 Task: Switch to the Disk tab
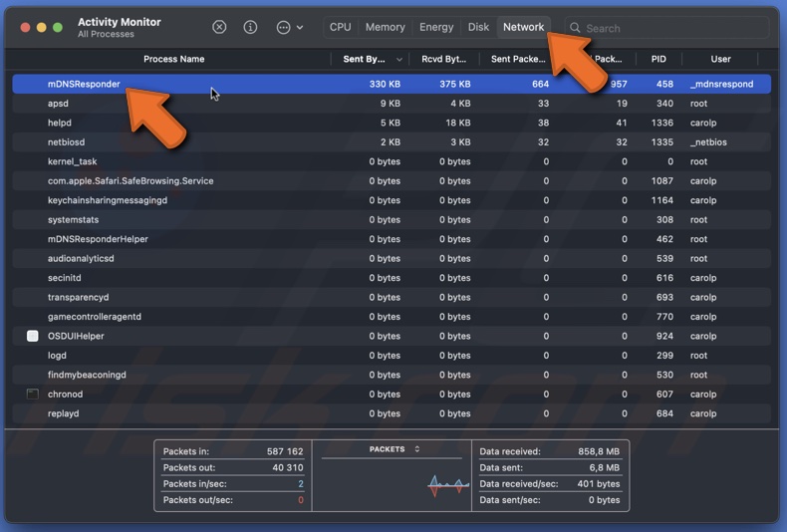478,27
